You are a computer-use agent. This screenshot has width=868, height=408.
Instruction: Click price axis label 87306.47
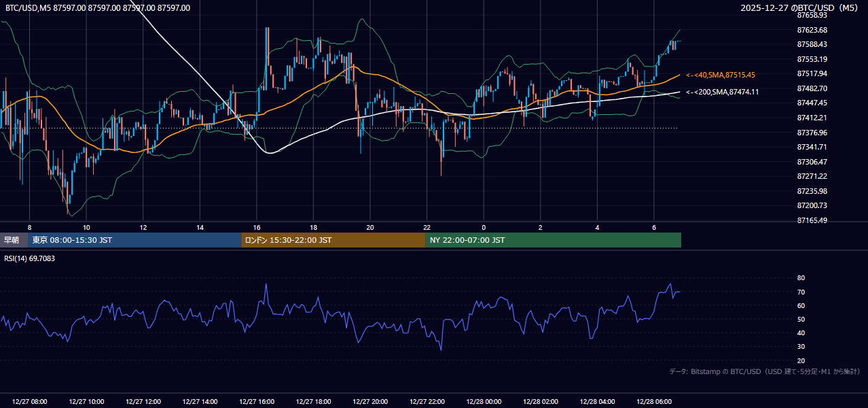[812, 162]
